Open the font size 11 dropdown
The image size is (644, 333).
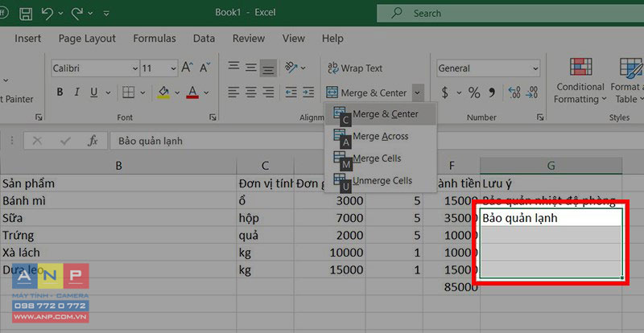click(x=174, y=68)
